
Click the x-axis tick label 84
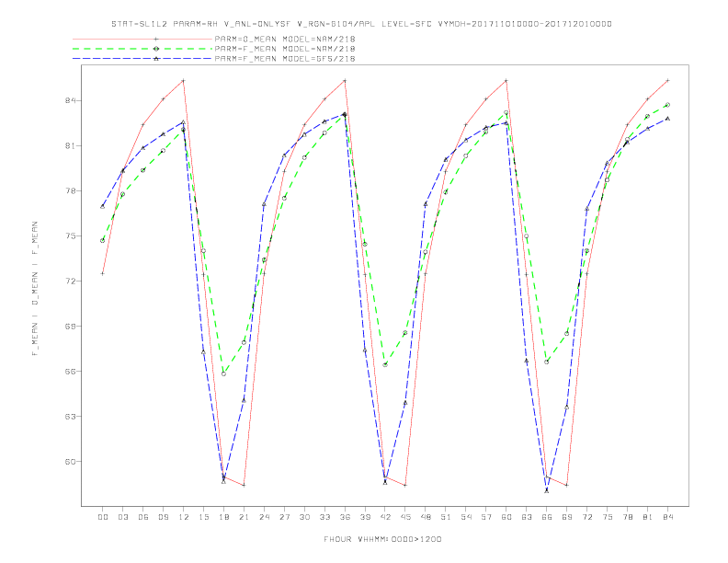(x=667, y=517)
